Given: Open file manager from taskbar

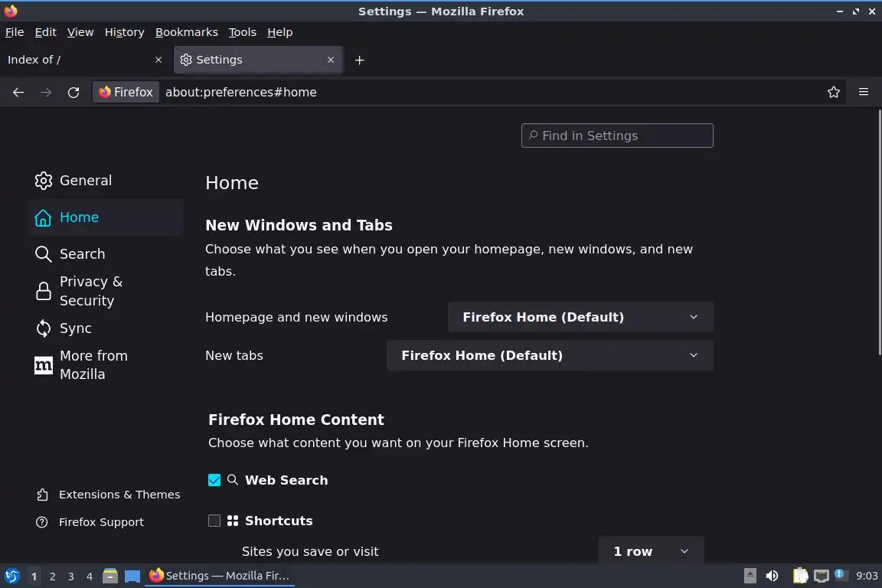Looking at the screenshot, I should pyautogui.click(x=110, y=577).
